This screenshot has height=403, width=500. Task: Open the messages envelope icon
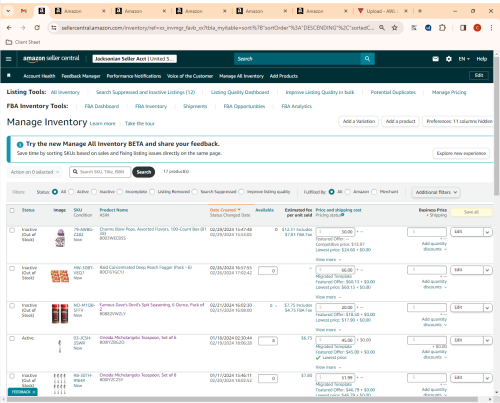pos(435,59)
